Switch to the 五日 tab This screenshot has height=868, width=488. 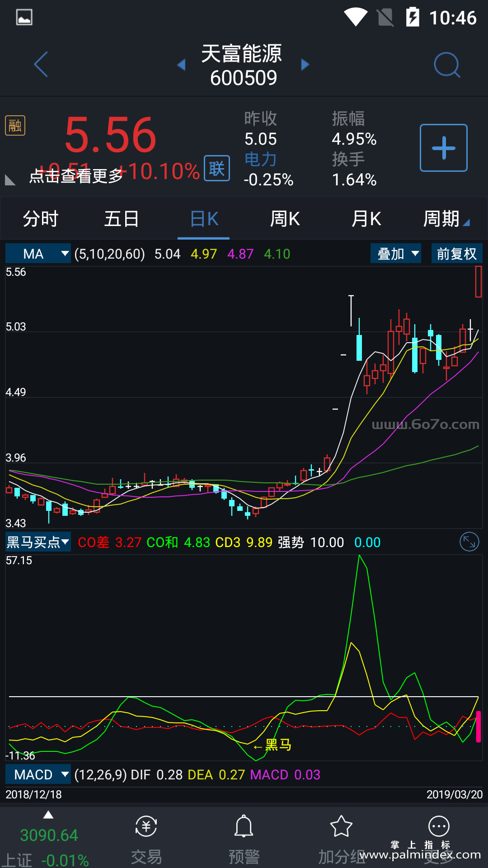[x=122, y=219]
